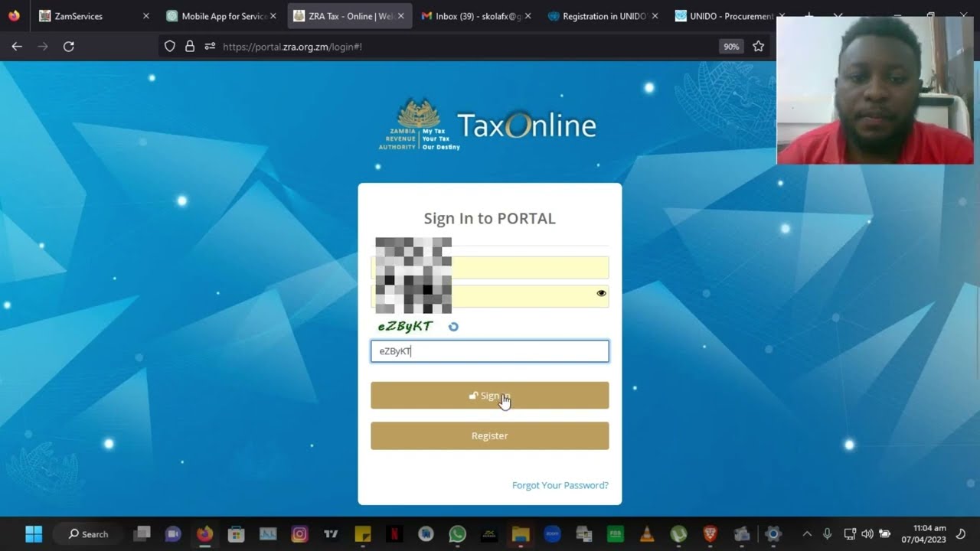Open File Explorer from taskbar
Image resolution: width=980 pixels, height=551 pixels.
(x=521, y=533)
